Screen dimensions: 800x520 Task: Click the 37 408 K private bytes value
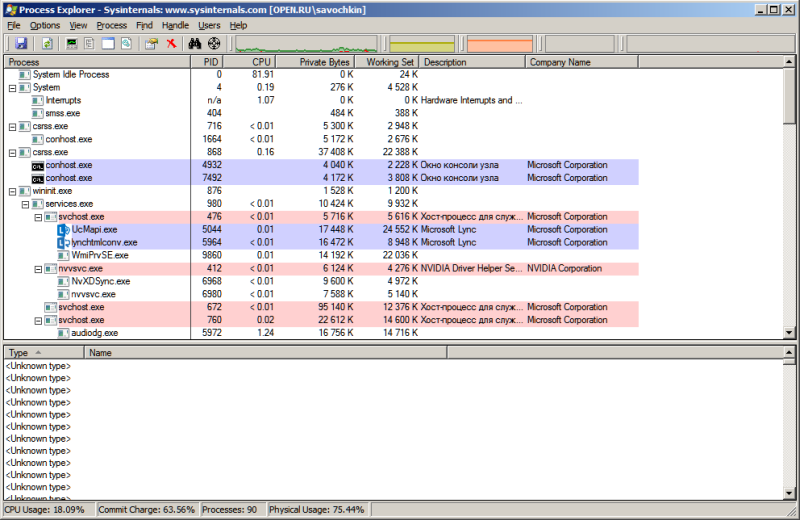click(336, 152)
